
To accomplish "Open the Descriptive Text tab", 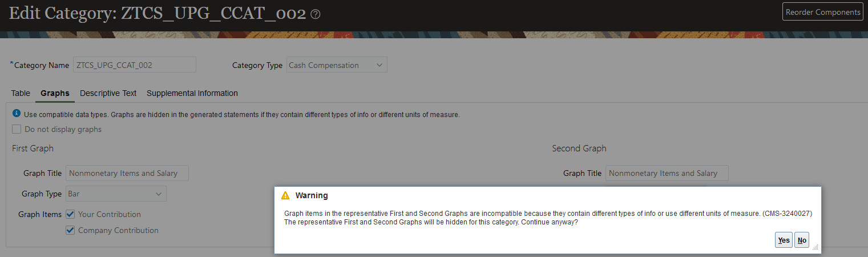I will (x=108, y=93).
